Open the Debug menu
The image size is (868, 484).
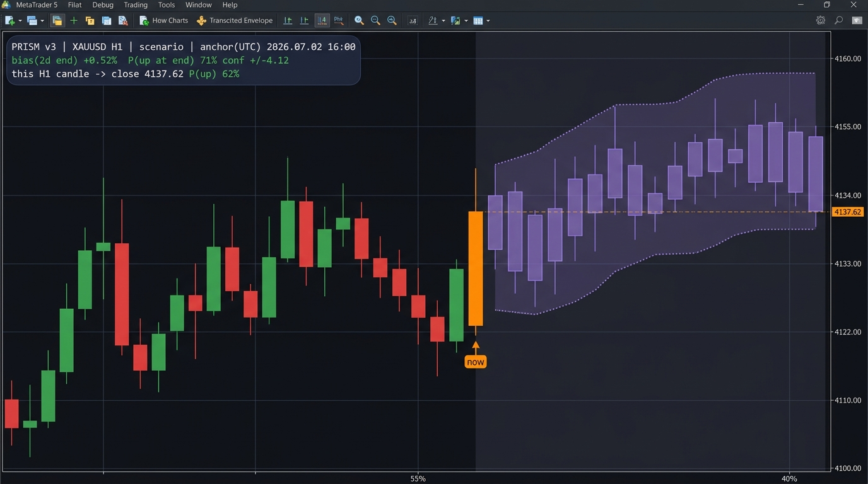tap(103, 5)
